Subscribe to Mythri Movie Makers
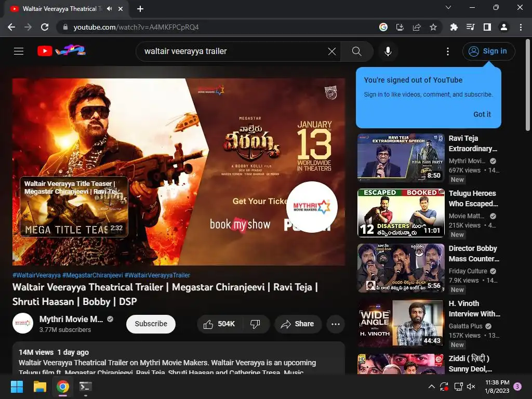 pos(151,324)
